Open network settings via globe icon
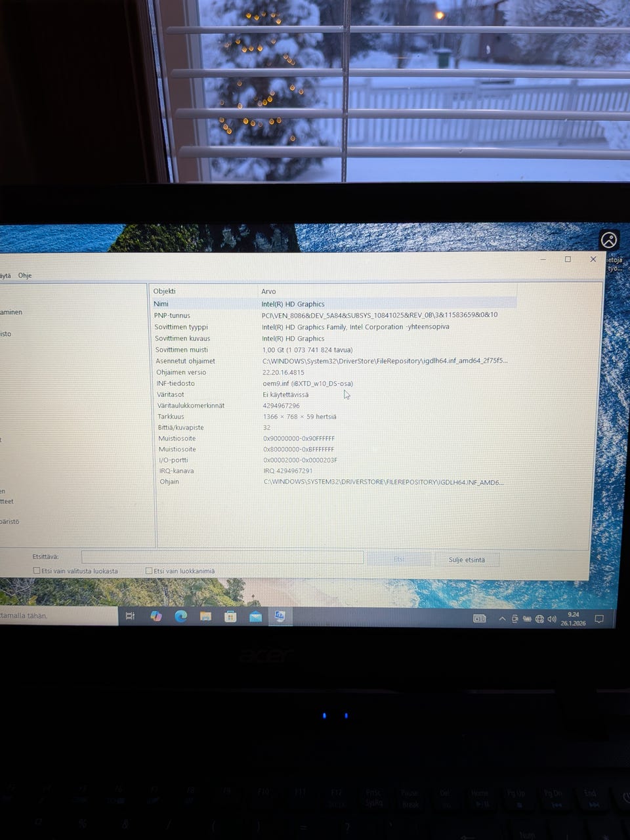This screenshot has width=630, height=840. 539,619
